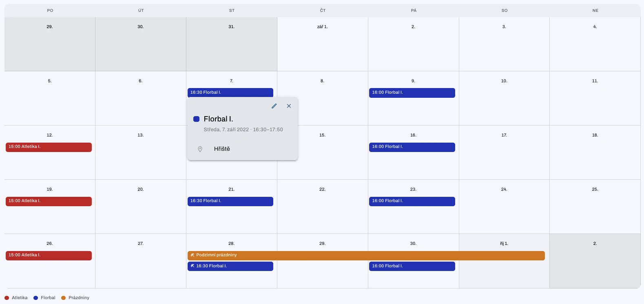This screenshot has width=644, height=304.
Task: Click red Atletika legend dot
Action: pos(7,298)
